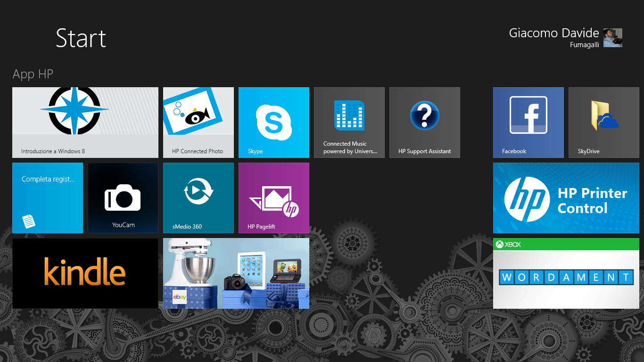Open the eBay live tile

(x=236, y=273)
